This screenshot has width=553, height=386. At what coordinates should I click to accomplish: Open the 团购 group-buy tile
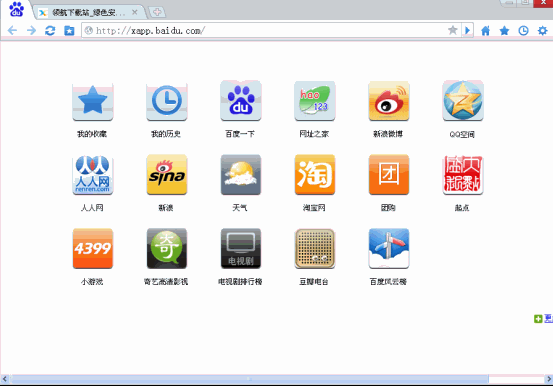(x=389, y=175)
